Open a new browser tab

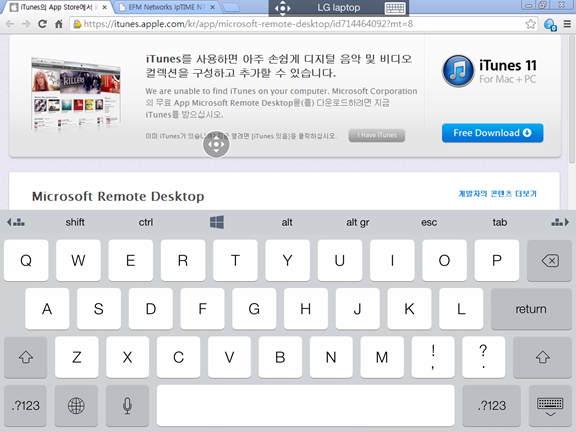(x=231, y=7)
